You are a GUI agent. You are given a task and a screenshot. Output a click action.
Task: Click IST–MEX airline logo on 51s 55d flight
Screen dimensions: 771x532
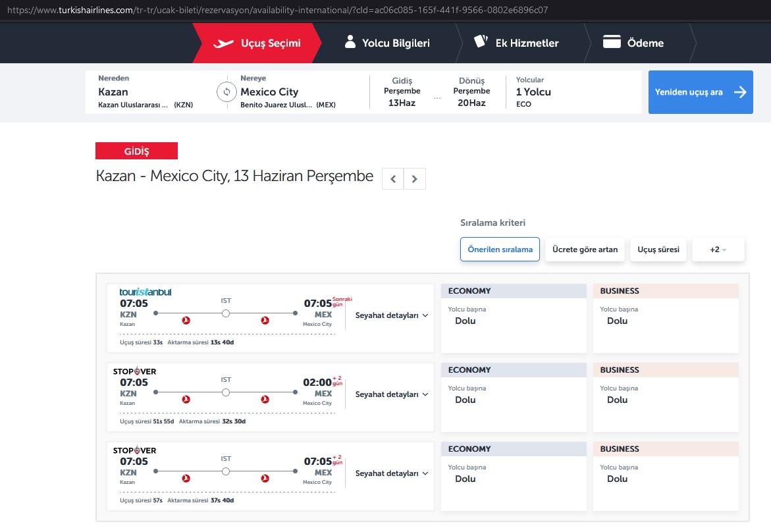pyautogui.click(x=265, y=399)
